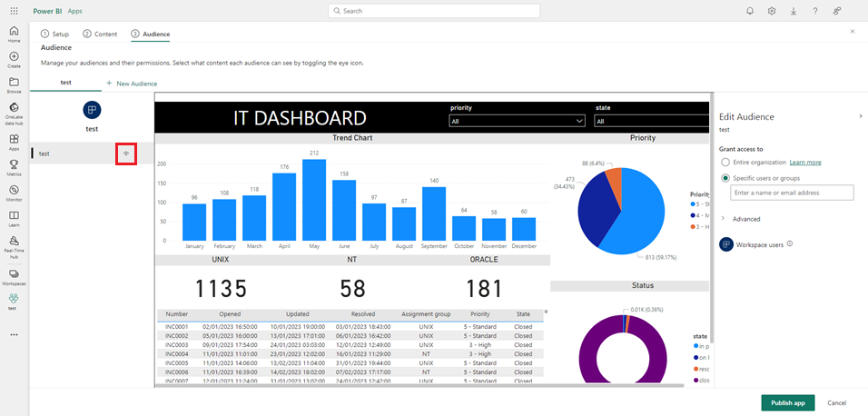Add a New Audience tab
This screenshot has height=416, width=868.
[132, 83]
